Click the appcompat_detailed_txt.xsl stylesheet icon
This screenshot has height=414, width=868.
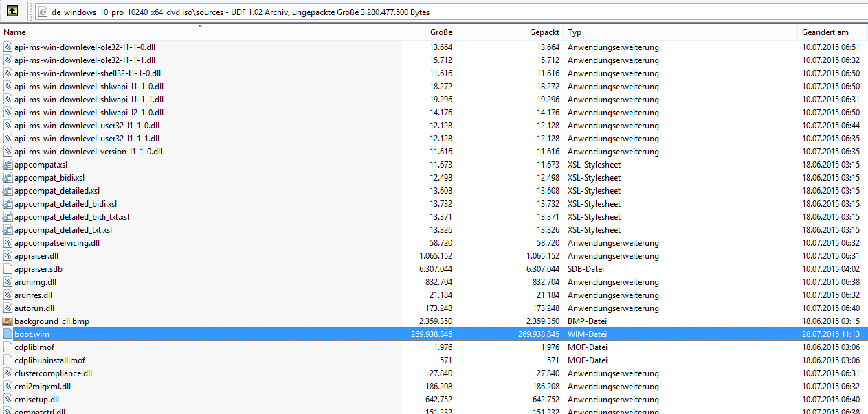8,230
